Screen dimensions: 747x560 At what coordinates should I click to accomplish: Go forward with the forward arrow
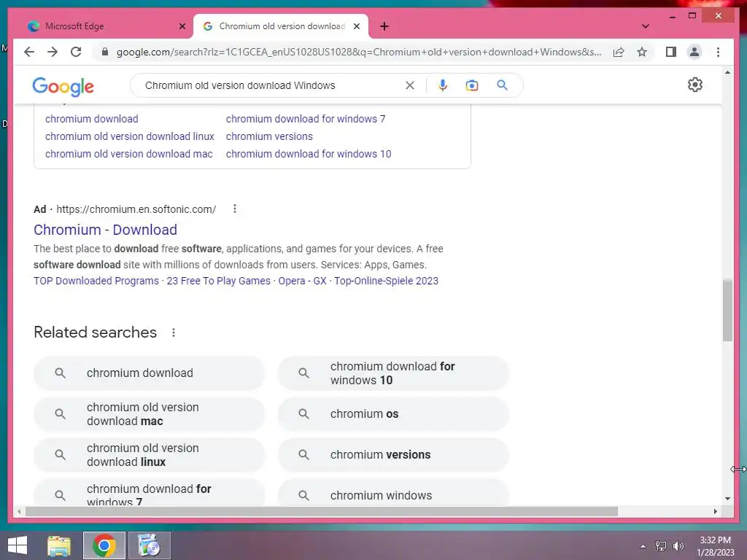[53, 52]
